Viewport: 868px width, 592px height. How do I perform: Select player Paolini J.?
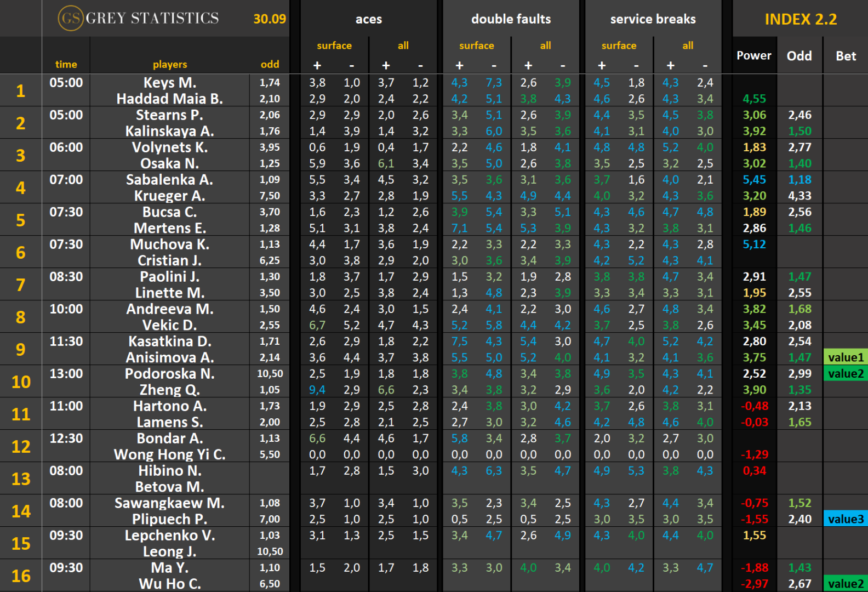click(x=170, y=277)
